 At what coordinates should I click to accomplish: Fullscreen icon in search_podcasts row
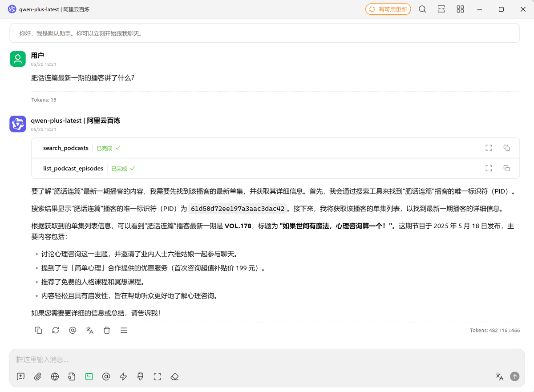(489, 148)
